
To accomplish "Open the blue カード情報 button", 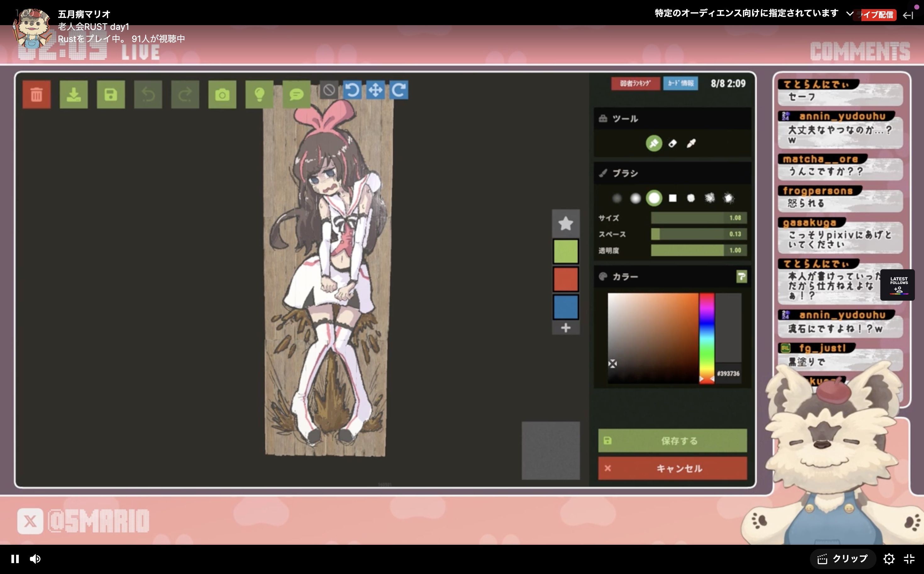I will coord(681,83).
